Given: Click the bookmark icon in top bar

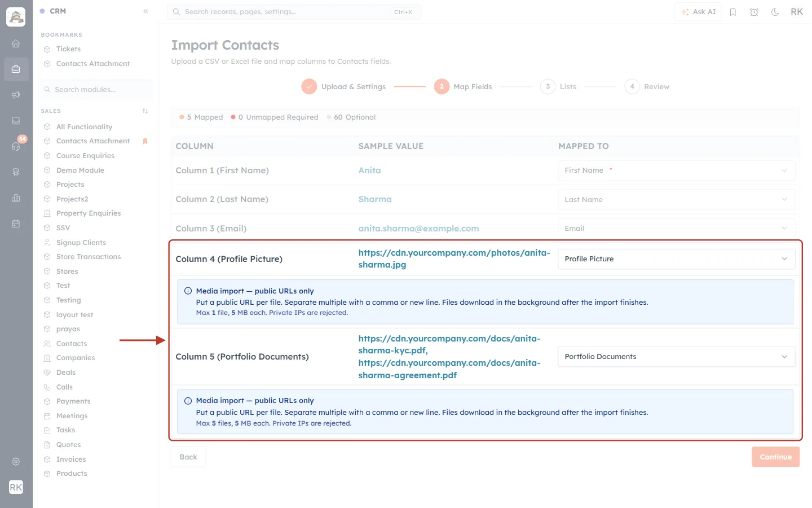Looking at the screenshot, I should pos(733,12).
